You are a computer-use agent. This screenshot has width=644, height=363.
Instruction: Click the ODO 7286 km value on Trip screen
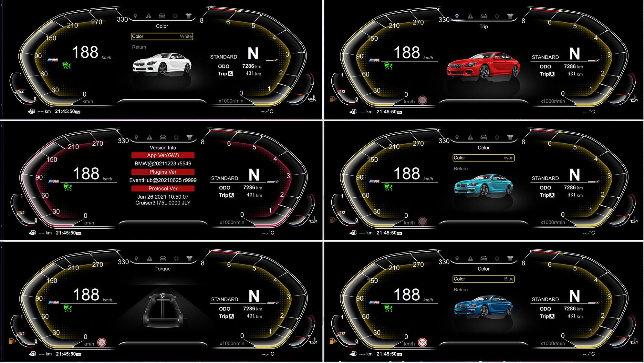[x=573, y=67]
